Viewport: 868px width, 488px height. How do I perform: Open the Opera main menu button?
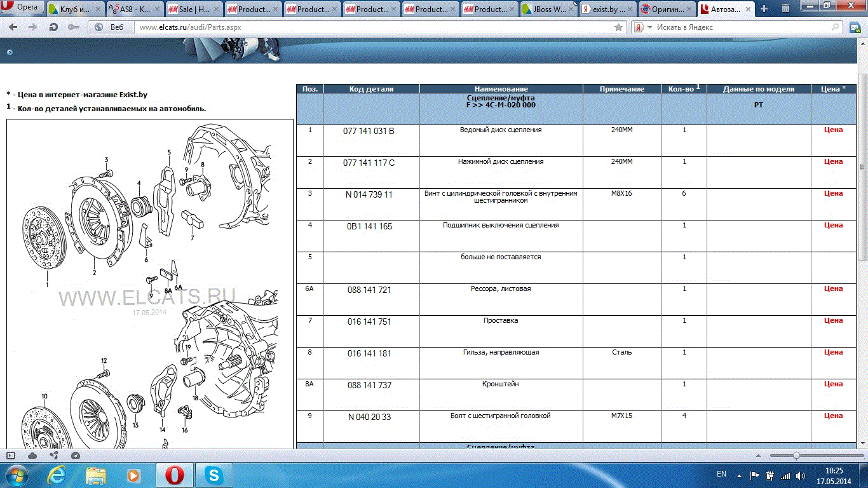[x=22, y=7]
